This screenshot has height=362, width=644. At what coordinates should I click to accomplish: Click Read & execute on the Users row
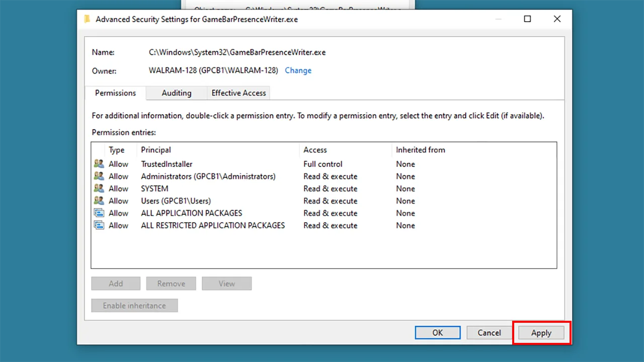pyautogui.click(x=330, y=201)
